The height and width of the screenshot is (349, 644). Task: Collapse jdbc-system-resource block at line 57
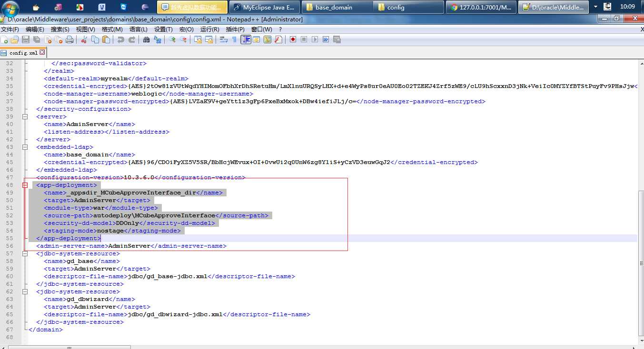25,253
